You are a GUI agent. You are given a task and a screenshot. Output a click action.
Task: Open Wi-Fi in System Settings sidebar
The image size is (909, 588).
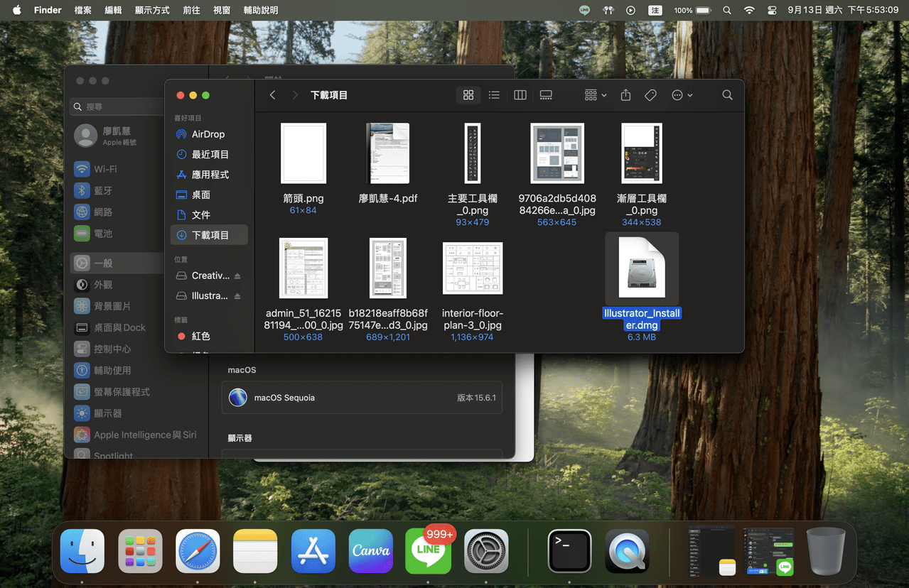pos(118,169)
